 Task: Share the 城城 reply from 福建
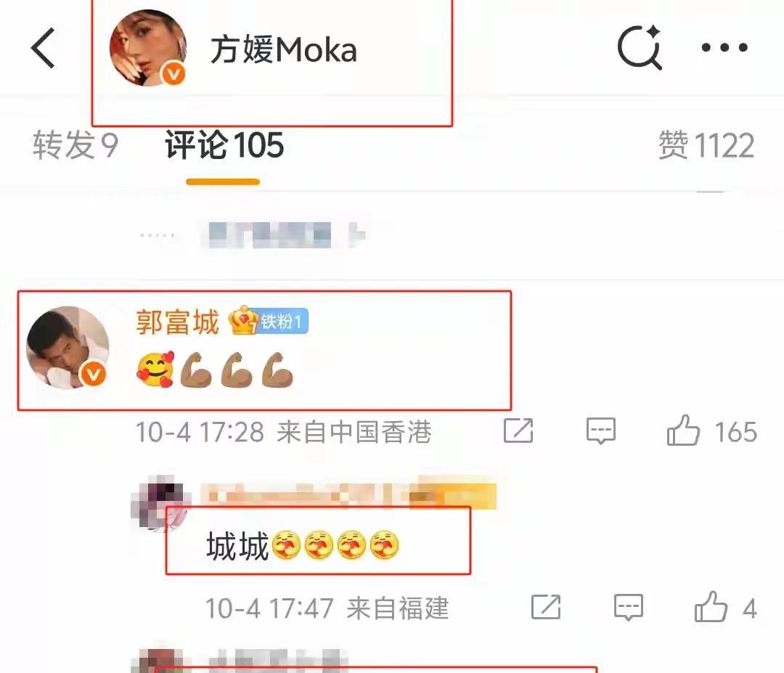[546, 607]
